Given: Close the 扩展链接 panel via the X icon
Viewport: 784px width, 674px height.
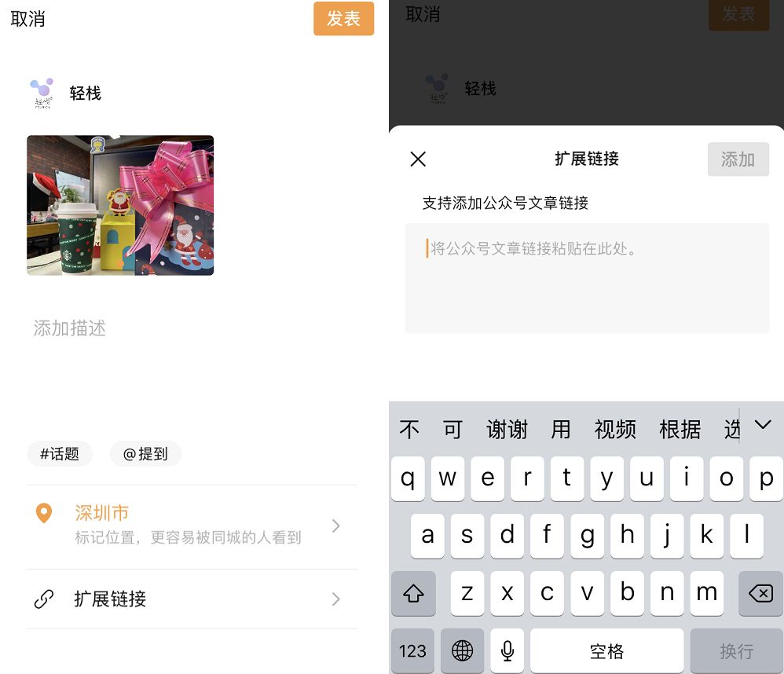Looking at the screenshot, I should (x=418, y=159).
